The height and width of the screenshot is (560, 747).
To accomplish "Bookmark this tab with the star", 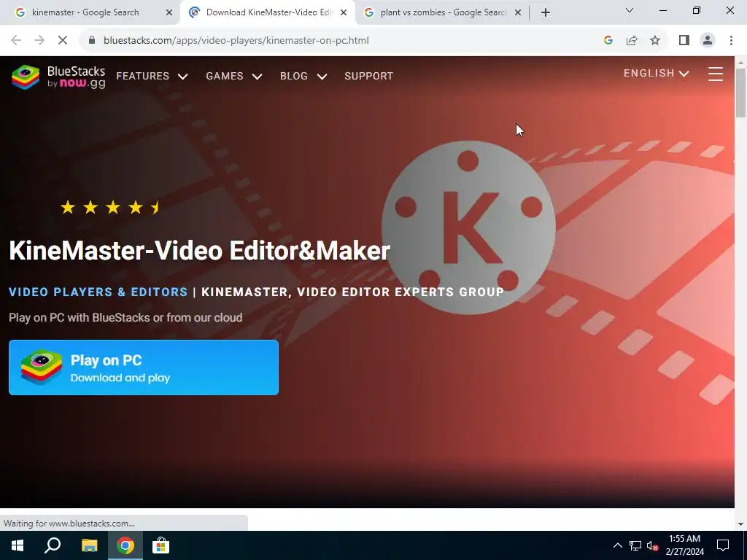I will point(655,41).
